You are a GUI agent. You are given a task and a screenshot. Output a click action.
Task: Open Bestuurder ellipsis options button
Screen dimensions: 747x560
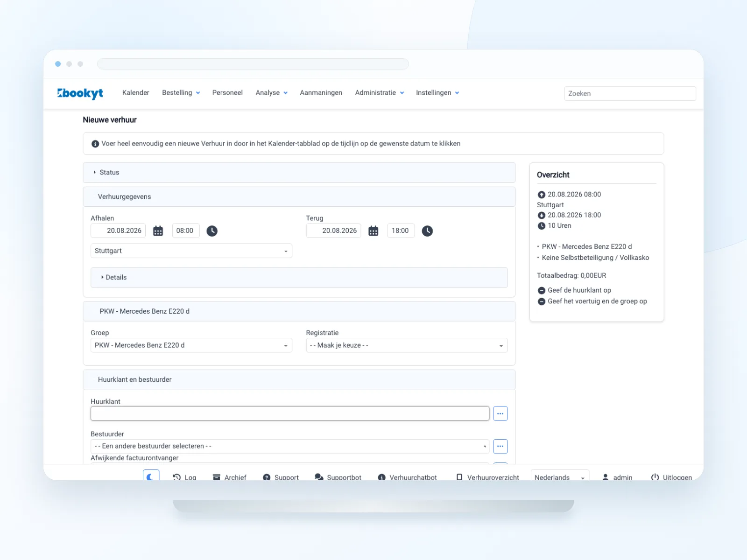click(500, 446)
